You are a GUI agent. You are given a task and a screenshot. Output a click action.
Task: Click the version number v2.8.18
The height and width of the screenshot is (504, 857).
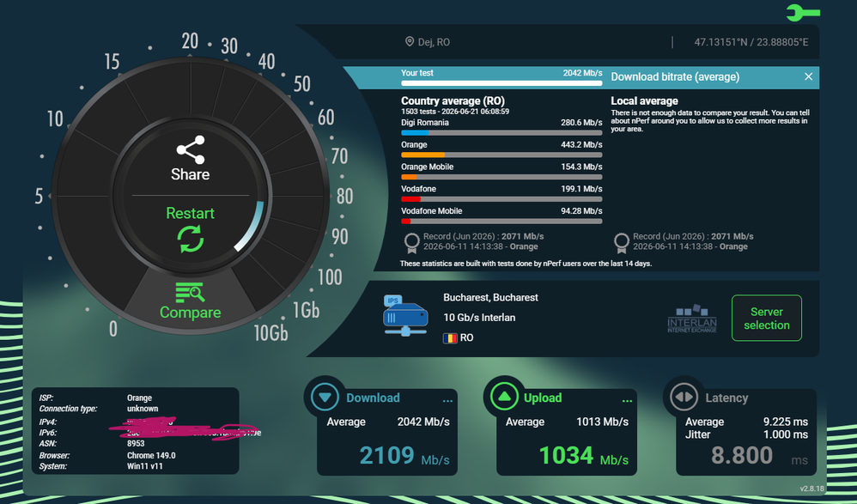click(811, 489)
